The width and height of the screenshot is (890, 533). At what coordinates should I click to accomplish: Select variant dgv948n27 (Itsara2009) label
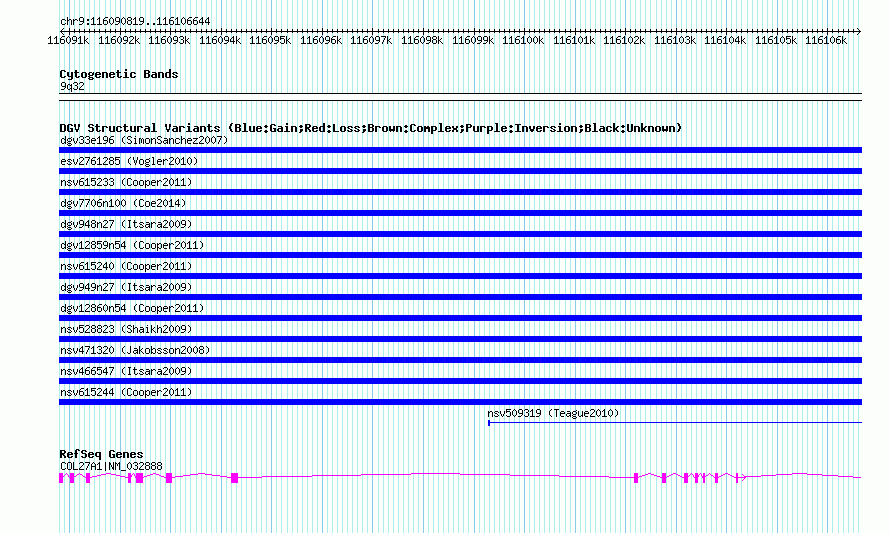click(x=126, y=224)
